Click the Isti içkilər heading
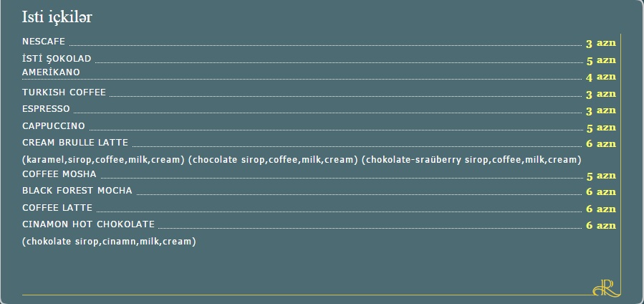This screenshot has height=304, width=644. (x=57, y=17)
